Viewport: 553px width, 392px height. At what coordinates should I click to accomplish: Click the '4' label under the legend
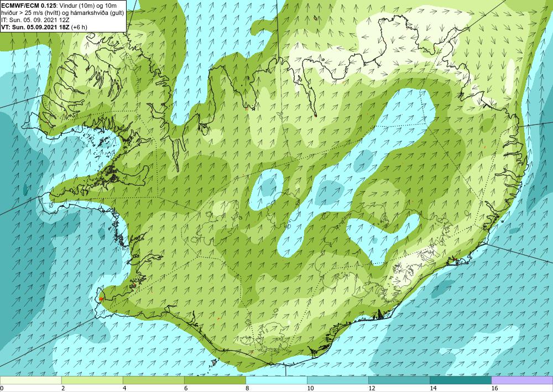[124, 389]
